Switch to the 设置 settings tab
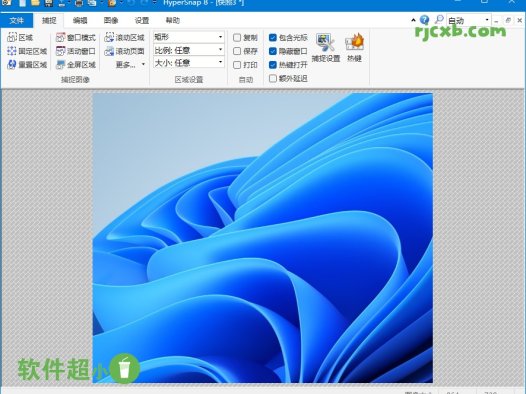Viewport: 526px width, 394px height. click(142, 20)
